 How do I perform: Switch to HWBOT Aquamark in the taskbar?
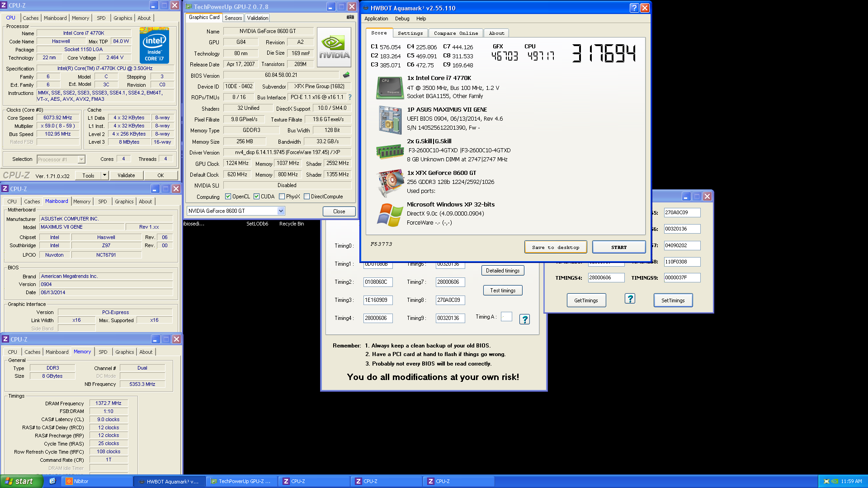click(170, 481)
